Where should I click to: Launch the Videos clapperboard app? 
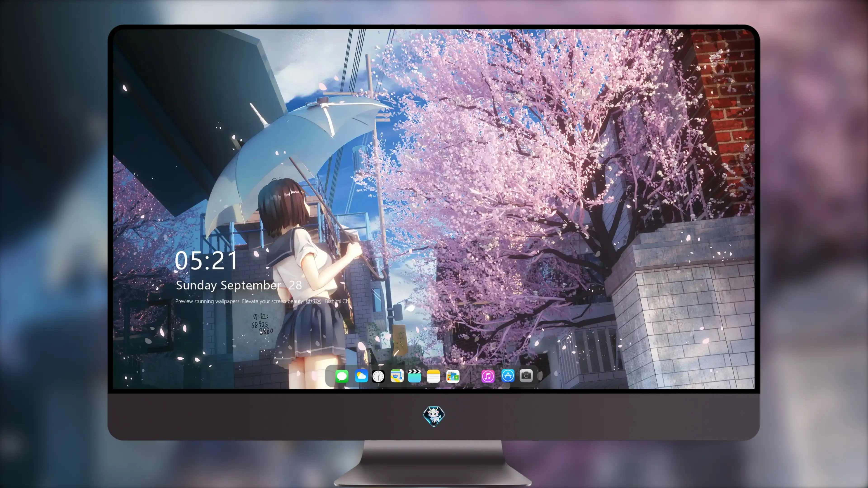click(x=415, y=376)
